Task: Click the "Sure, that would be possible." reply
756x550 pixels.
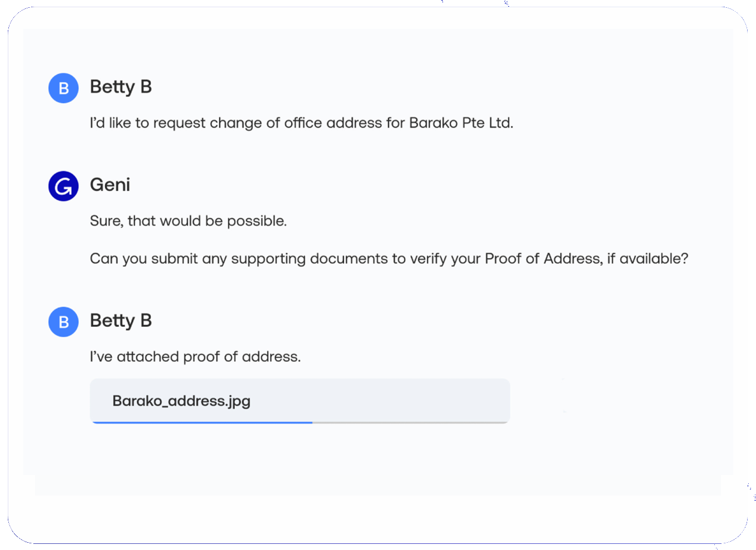Action: coord(188,221)
